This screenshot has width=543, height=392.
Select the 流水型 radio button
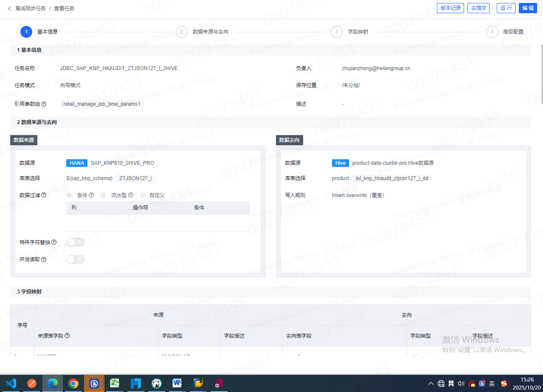pos(104,195)
